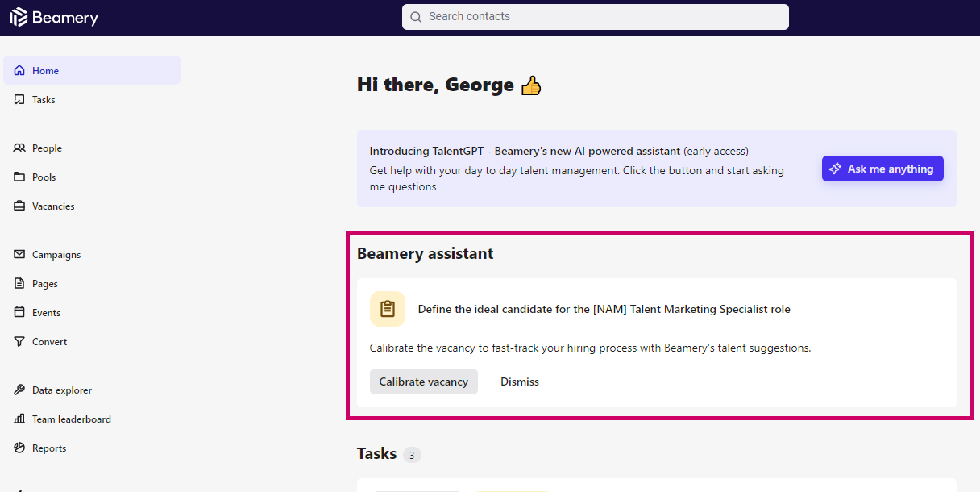
Task: Open the People section
Action: 92,148
